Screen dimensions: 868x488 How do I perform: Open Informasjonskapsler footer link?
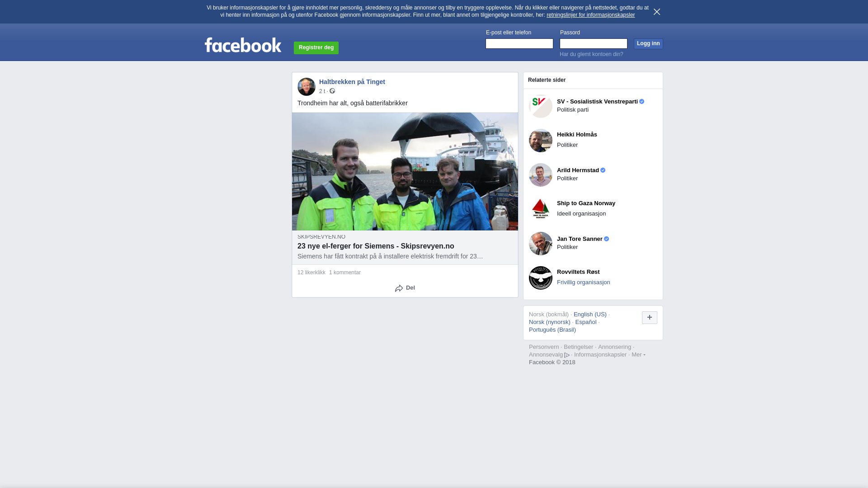pos(600,355)
